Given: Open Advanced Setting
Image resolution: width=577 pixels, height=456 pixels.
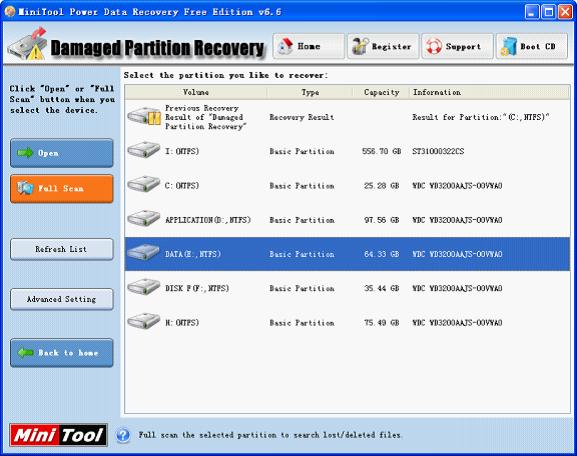Looking at the screenshot, I should [61, 299].
